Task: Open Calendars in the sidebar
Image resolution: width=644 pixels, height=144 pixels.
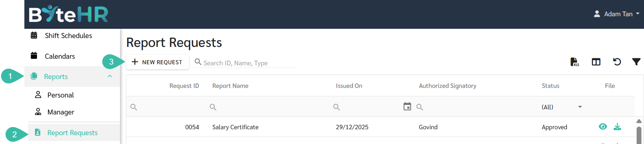Action: (x=60, y=56)
